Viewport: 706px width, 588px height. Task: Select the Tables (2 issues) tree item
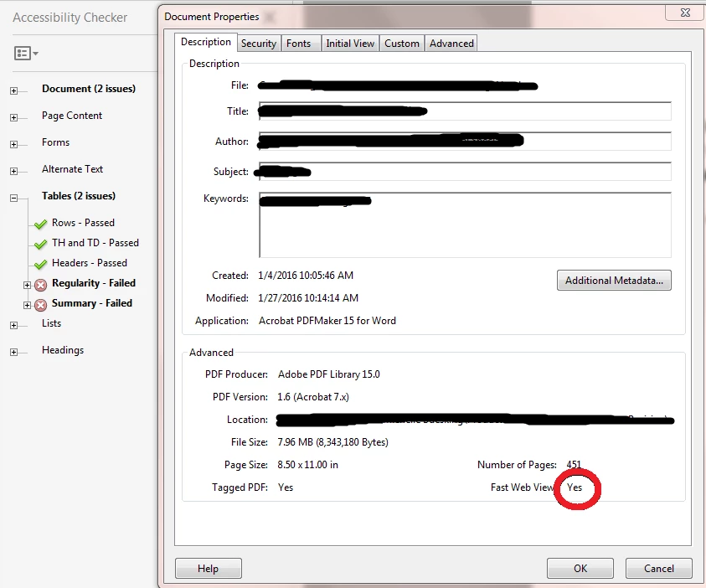tap(79, 196)
